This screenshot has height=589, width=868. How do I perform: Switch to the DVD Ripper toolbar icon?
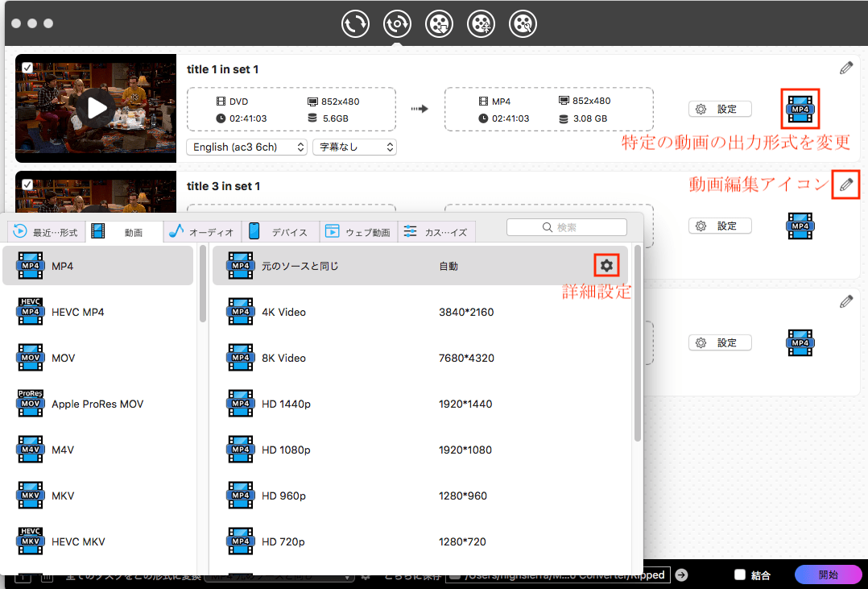[x=396, y=23]
